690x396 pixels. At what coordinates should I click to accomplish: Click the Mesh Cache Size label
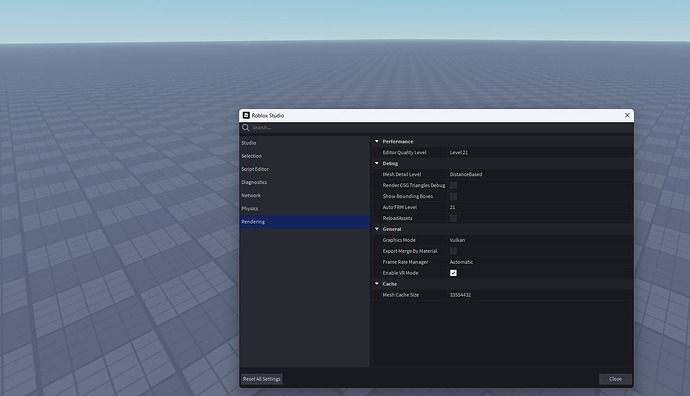point(400,295)
